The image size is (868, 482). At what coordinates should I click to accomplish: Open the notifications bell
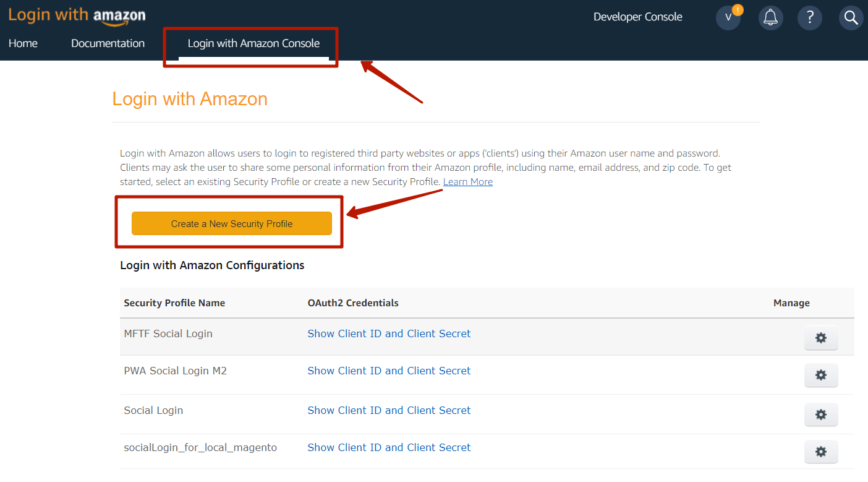point(770,17)
